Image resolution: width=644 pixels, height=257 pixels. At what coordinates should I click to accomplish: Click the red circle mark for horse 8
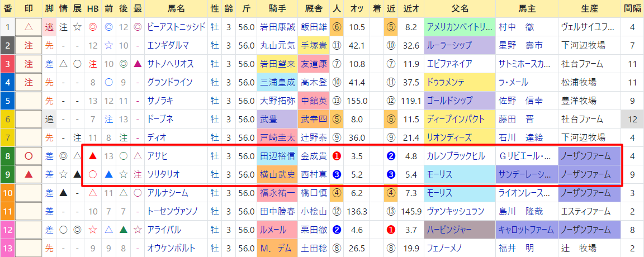pos(29,156)
